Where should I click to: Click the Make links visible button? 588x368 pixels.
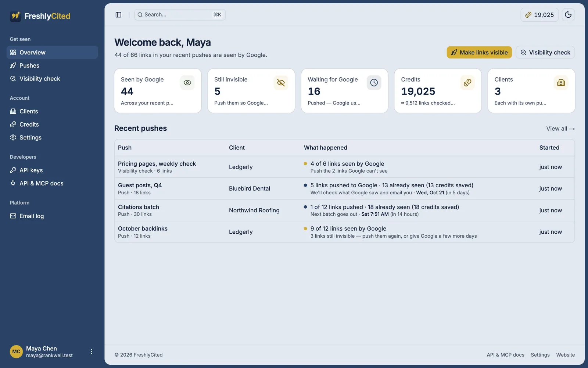click(x=479, y=52)
